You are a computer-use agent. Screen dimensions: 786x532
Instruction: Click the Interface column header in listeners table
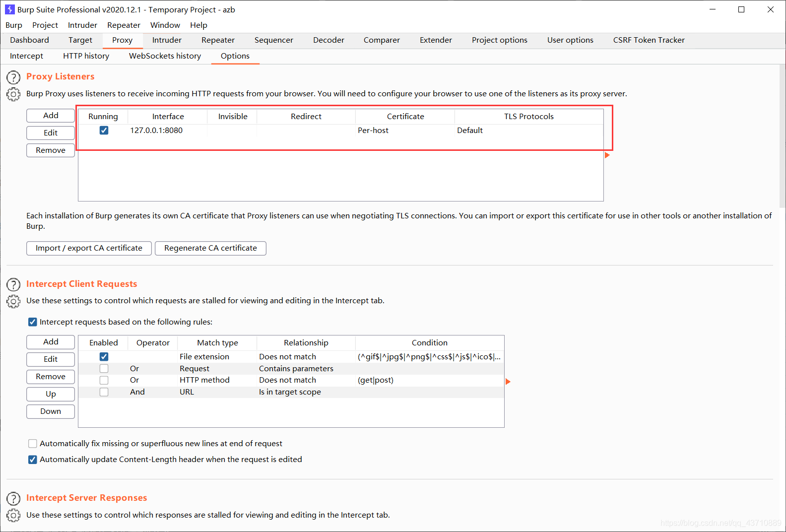click(168, 117)
